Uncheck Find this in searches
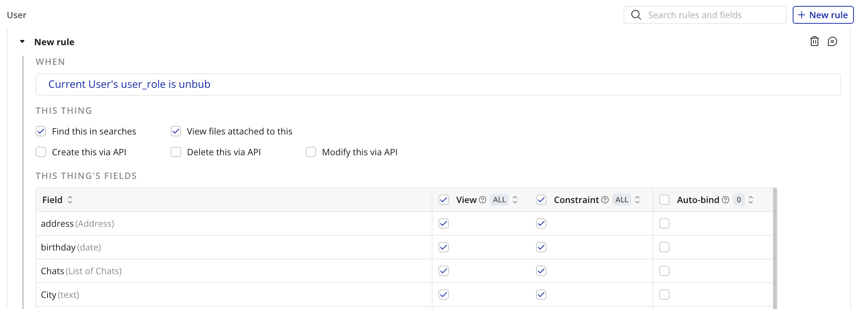 (x=41, y=131)
